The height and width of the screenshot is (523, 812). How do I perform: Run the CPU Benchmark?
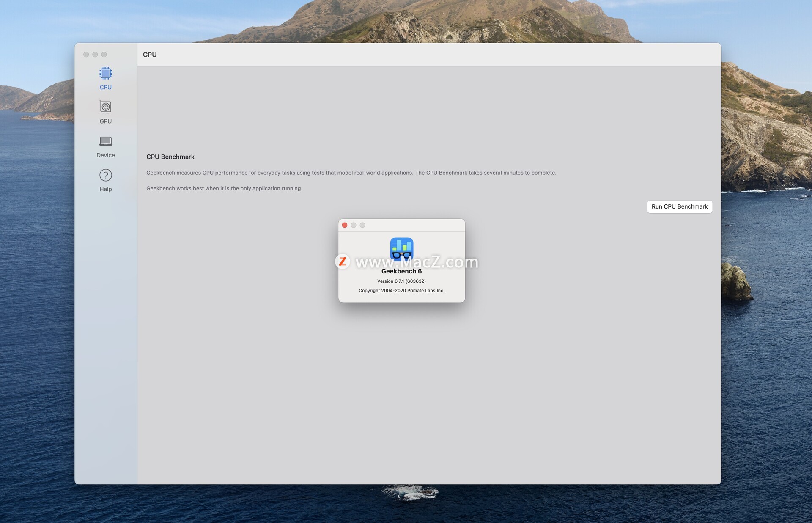[680, 206]
